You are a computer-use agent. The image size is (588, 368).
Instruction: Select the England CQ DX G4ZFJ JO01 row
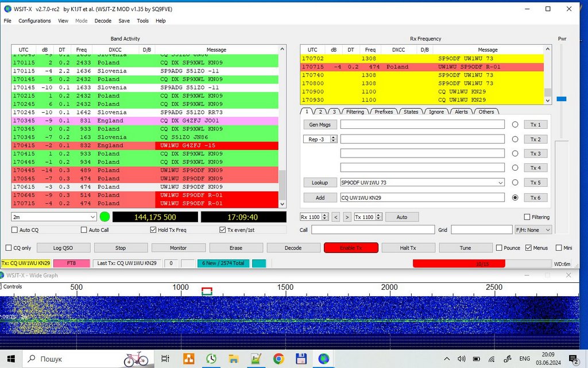click(145, 121)
